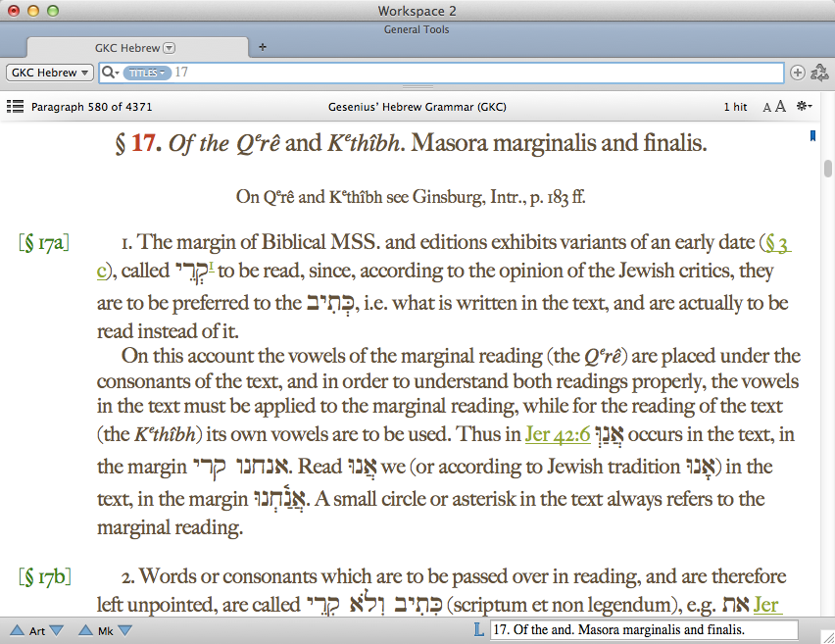Open the table of contents list icon
835x644 pixels.
point(15,106)
